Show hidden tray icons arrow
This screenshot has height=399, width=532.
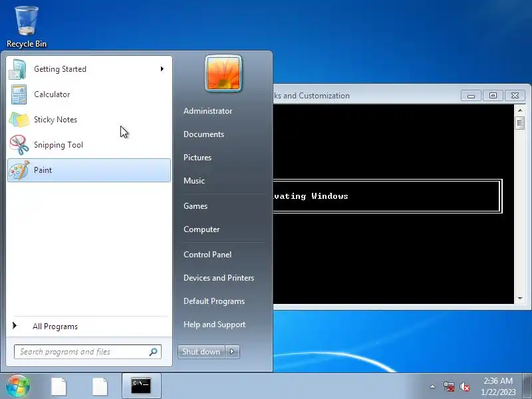point(433,386)
